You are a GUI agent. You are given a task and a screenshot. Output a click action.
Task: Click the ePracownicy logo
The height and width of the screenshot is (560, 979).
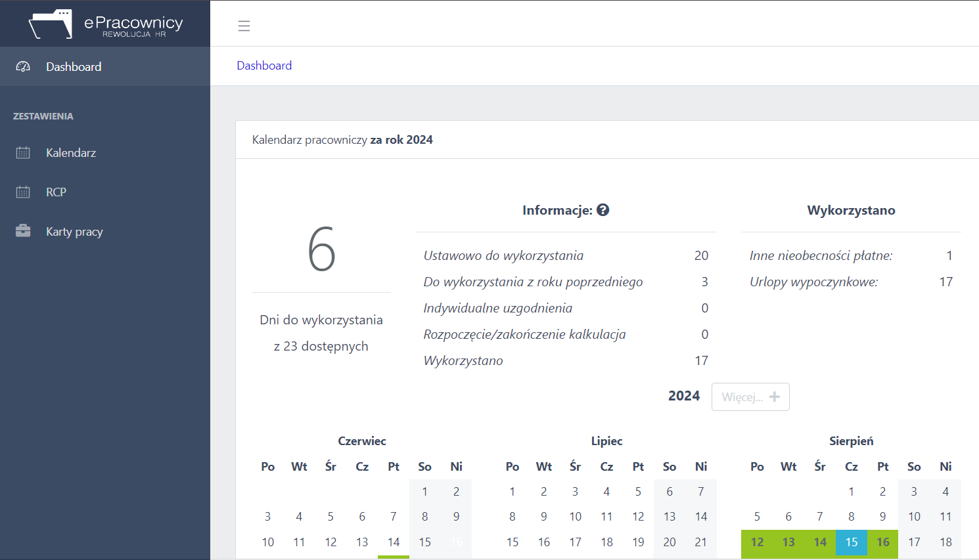click(106, 24)
